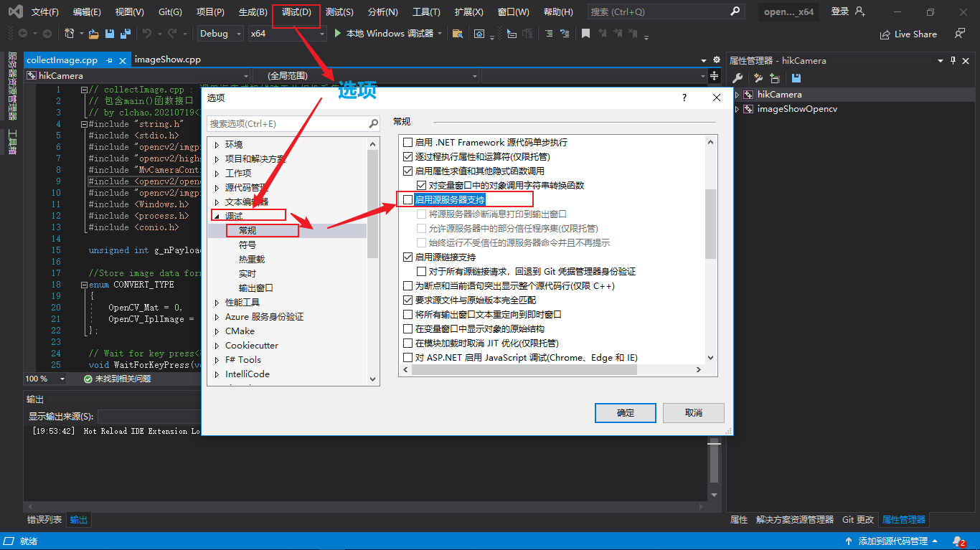This screenshot has height=550, width=980.
Task: Click the help question mark in options dialog
Action: click(x=684, y=98)
